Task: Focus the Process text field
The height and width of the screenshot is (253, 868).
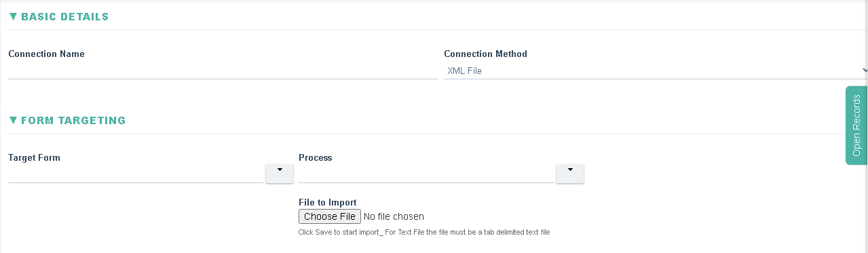Action: point(426,174)
